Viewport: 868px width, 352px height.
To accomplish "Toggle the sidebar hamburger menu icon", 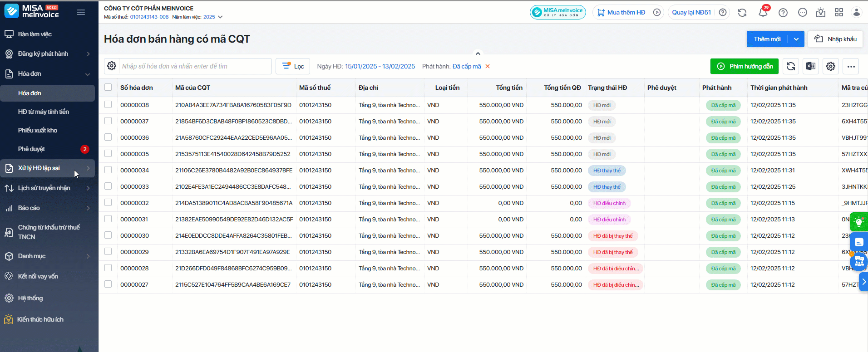I will pos(81,12).
